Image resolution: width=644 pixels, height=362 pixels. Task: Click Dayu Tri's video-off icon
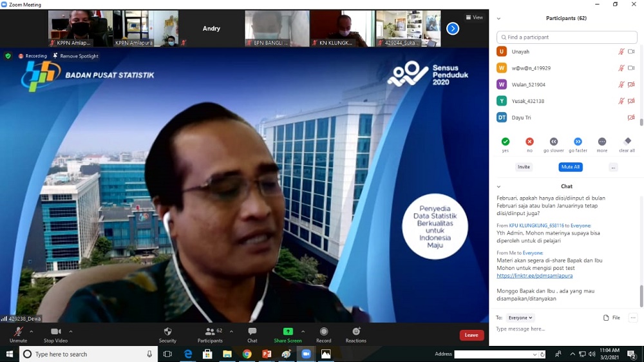click(631, 117)
